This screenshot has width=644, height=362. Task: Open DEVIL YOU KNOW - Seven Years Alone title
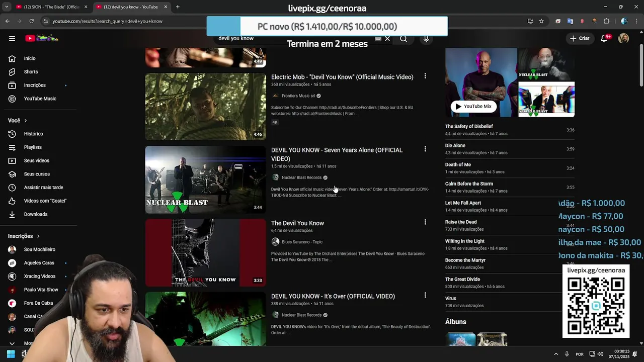click(337, 154)
